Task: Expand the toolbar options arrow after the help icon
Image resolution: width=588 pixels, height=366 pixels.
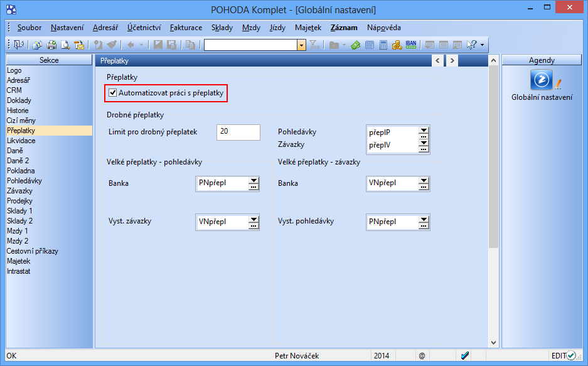Action: [482, 45]
